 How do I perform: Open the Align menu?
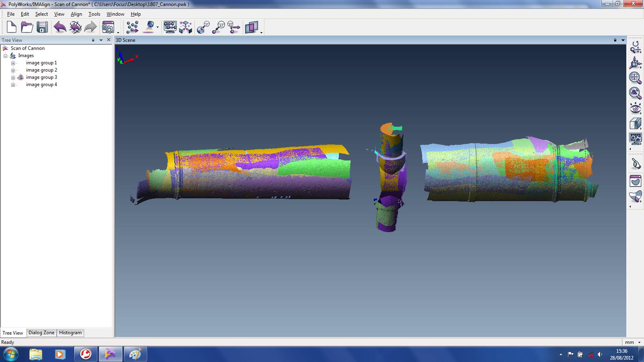76,14
